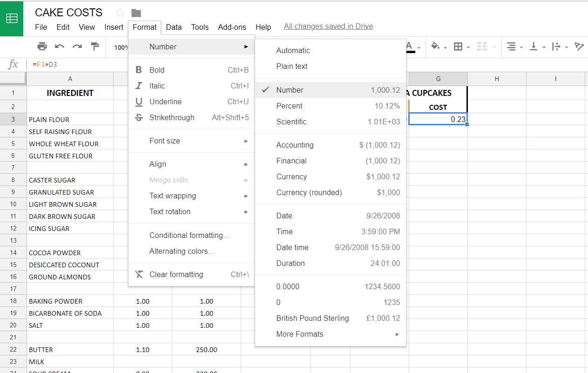Expand the horizontal align dropdown arrow
The width and height of the screenshot is (588, 373).
[x=521, y=47]
